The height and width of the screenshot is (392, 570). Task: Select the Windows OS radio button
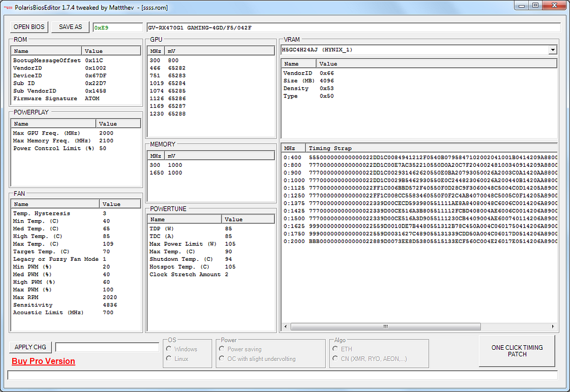[169, 349]
